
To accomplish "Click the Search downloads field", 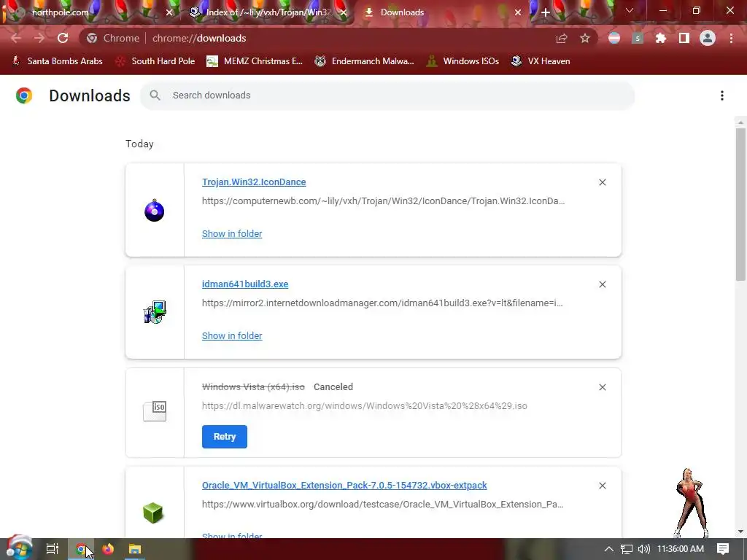I will tap(387, 96).
